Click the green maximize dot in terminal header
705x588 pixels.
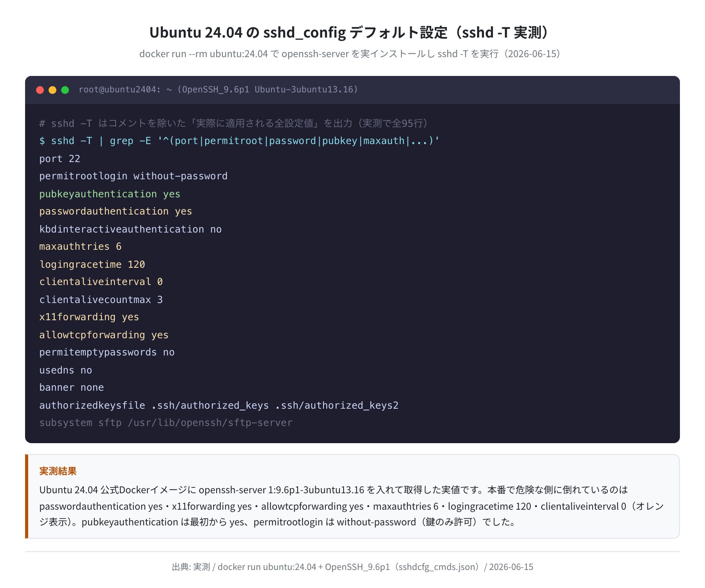[x=65, y=90]
